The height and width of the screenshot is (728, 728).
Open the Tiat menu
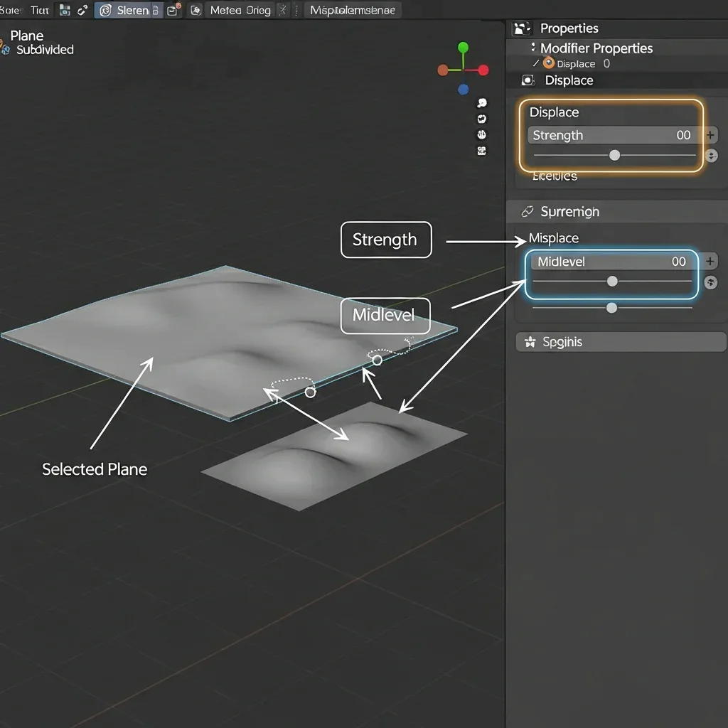[x=40, y=10]
